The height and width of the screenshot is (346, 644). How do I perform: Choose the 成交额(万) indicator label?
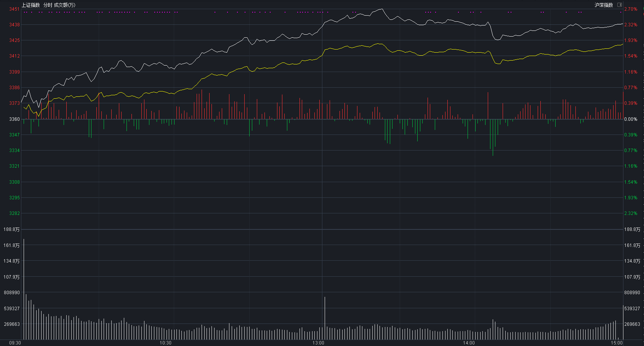tap(65, 5)
